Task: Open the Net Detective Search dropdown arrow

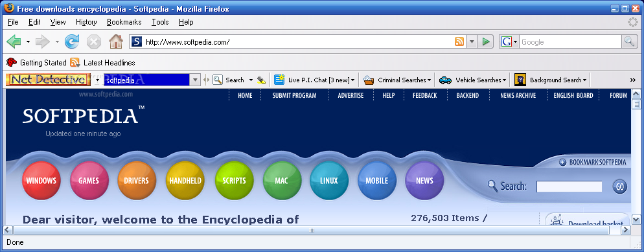Action: 251,80
